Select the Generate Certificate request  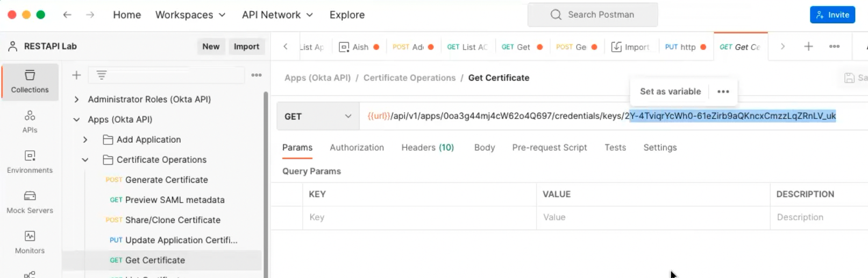coord(166,180)
